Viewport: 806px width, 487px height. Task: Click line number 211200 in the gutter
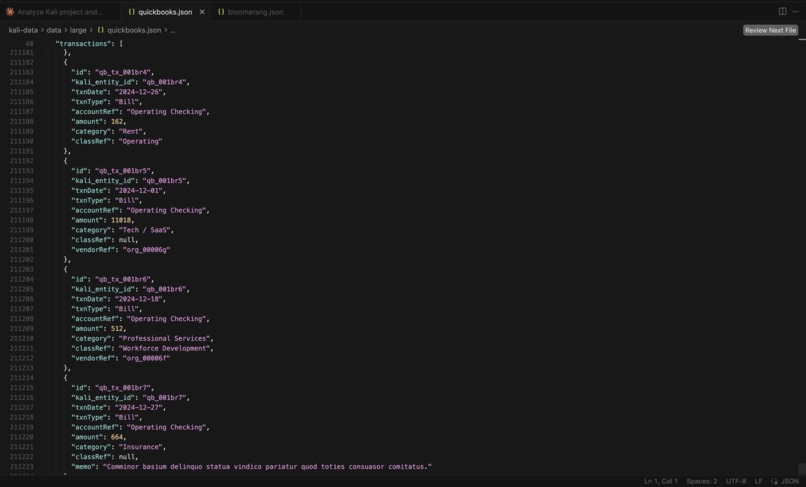tap(22, 240)
